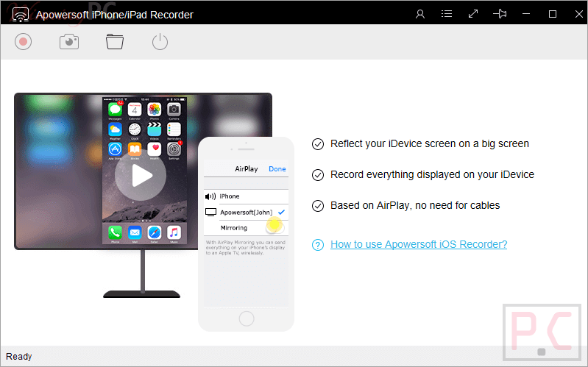Start recording with the red record button

click(24, 42)
